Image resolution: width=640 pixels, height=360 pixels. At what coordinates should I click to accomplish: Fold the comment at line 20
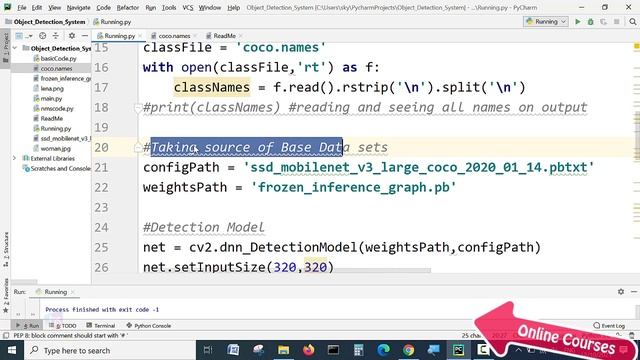[x=138, y=148]
